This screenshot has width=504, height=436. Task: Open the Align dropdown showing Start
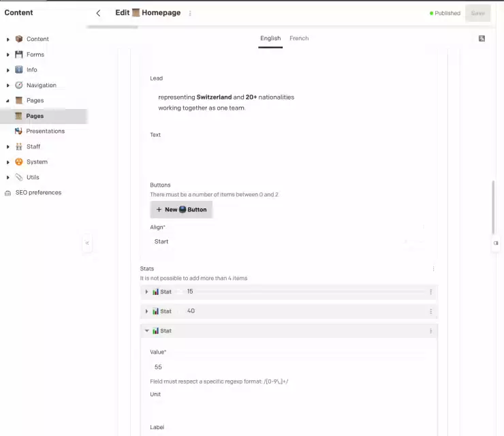point(289,241)
